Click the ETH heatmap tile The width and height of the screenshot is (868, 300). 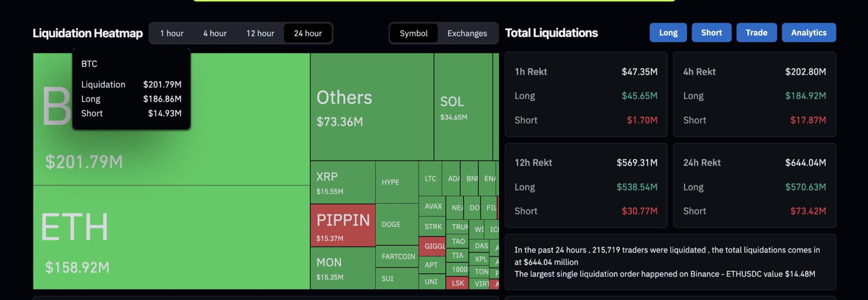click(172, 238)
